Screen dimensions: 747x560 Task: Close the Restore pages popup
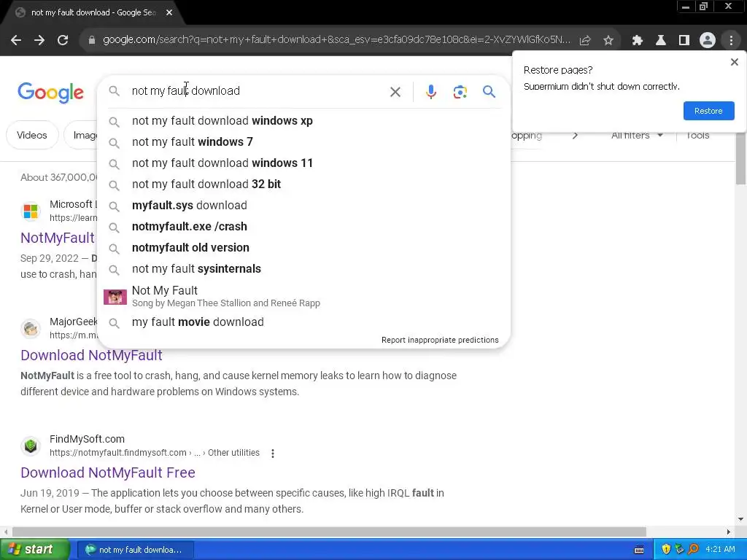(734, 62)
